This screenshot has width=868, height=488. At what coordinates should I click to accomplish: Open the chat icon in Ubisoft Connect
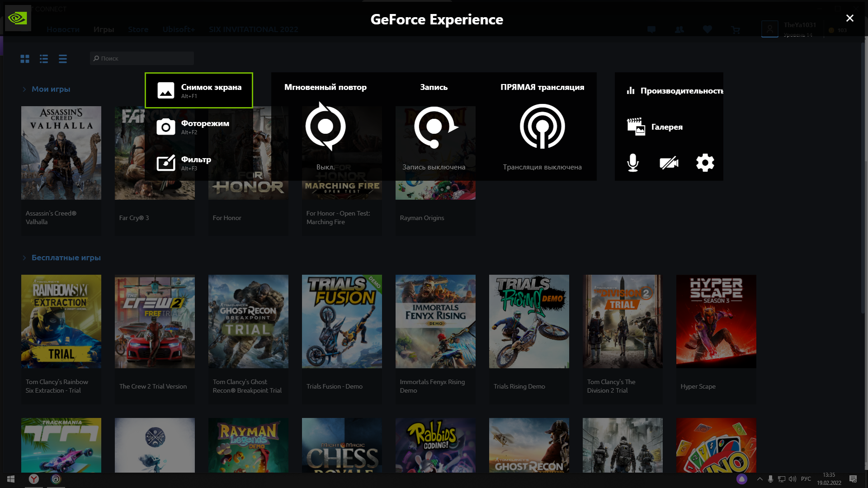coord(651,30)
